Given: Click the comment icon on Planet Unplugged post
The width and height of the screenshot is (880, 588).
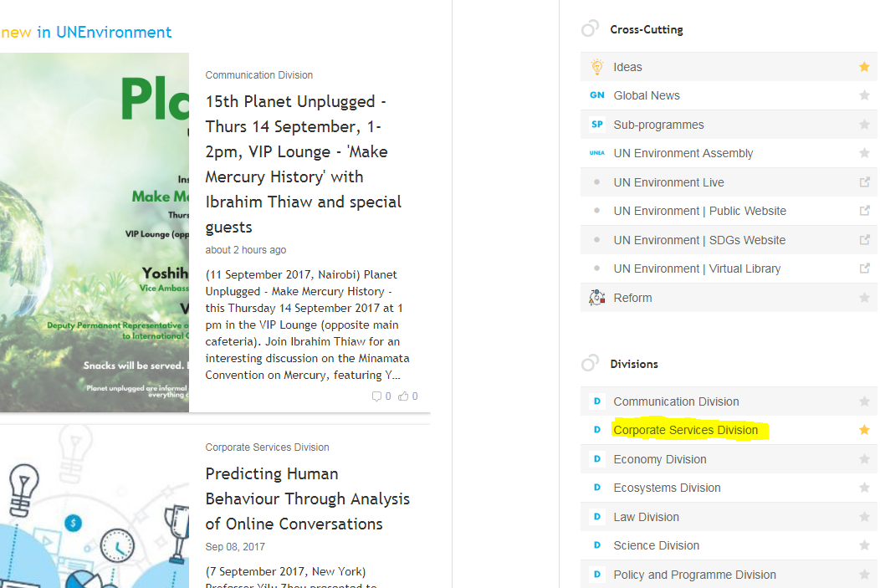Looking at the screenshot, I should pos(376,396).
